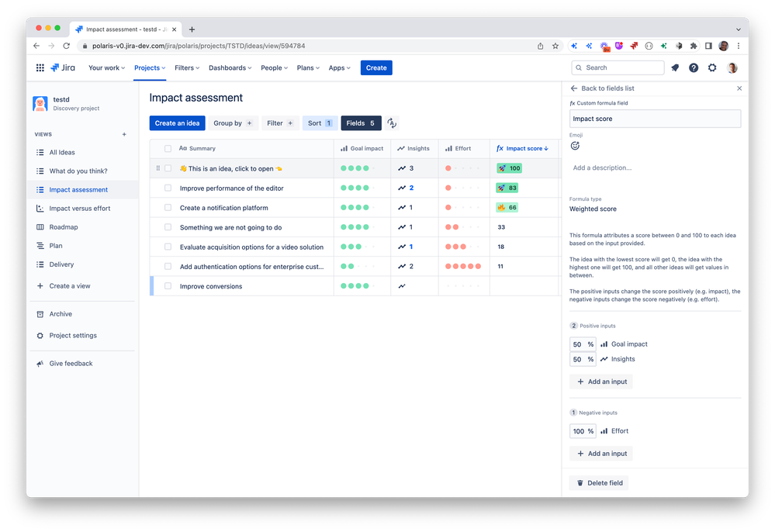Viewport: 775px width, 532px height.
Task: Open the user profile avatar in Jira header
Action: coord(732,67)
